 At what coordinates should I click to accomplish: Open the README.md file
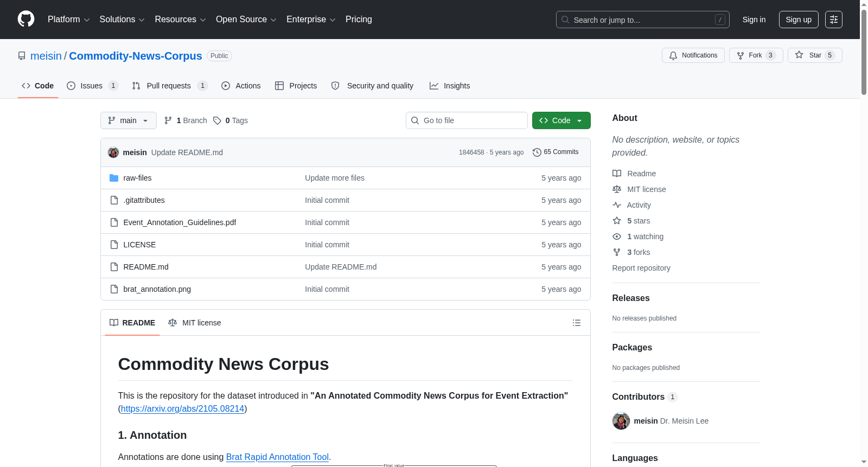[x=146, y=267]
